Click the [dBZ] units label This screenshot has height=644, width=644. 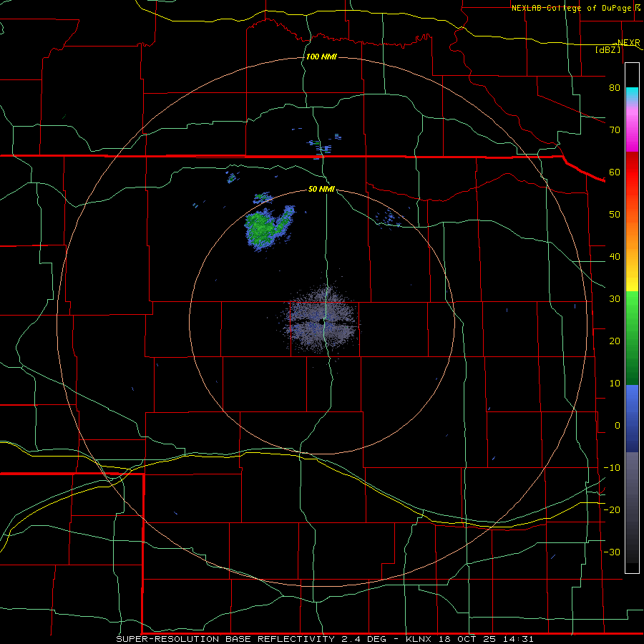pyautogui.click(x=608, y=49)
